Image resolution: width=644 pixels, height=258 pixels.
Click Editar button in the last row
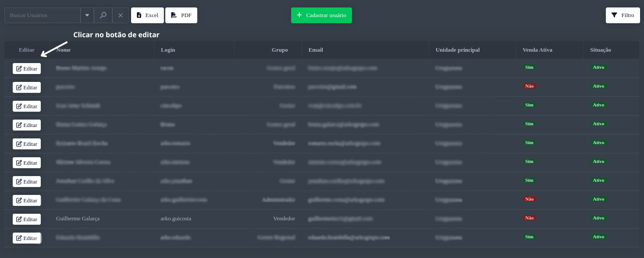pos(27,238)
